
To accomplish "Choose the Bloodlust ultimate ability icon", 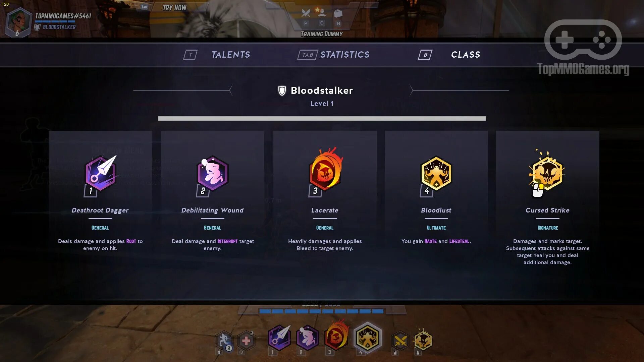I will pos(436,173).
